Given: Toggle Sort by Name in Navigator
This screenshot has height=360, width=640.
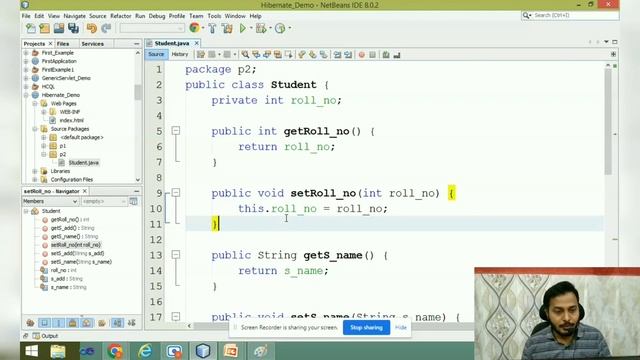Looking at the screenshot, I should point(118,323).
